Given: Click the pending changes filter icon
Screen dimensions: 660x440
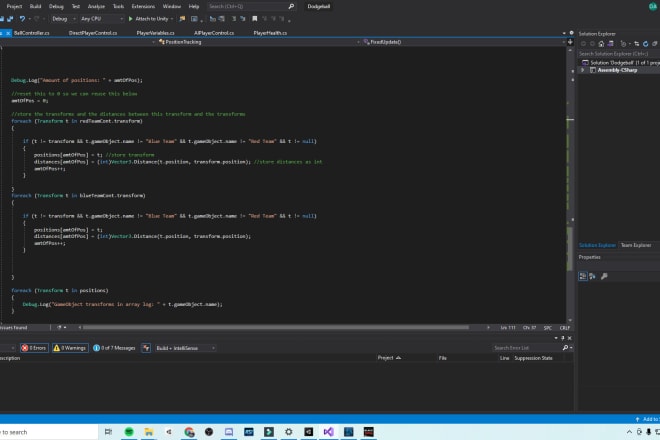Looking at the screenshot, I should pos(623,44).
